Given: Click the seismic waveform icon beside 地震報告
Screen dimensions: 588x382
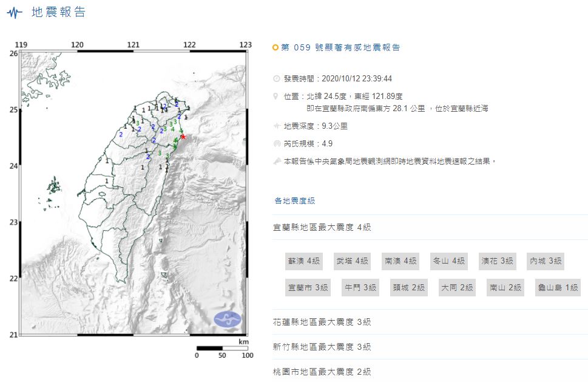Looking at the screenshot, I should (x=15, y=13).
